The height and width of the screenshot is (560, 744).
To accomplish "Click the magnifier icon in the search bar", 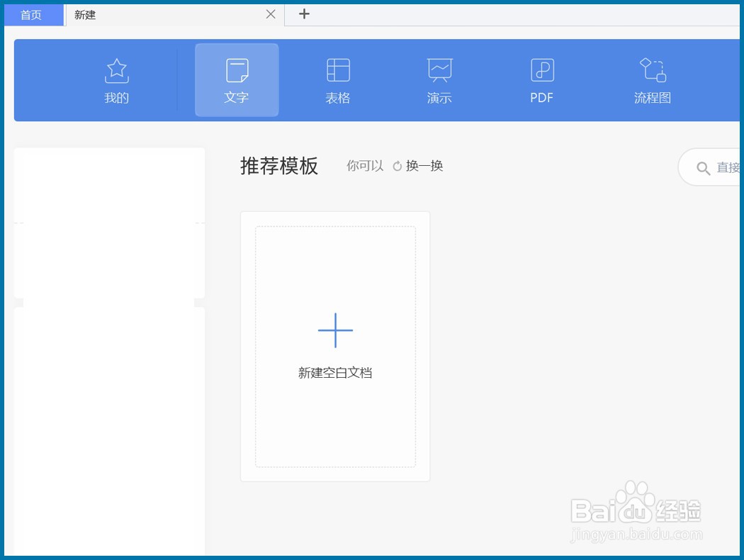I will coord(704,168).
